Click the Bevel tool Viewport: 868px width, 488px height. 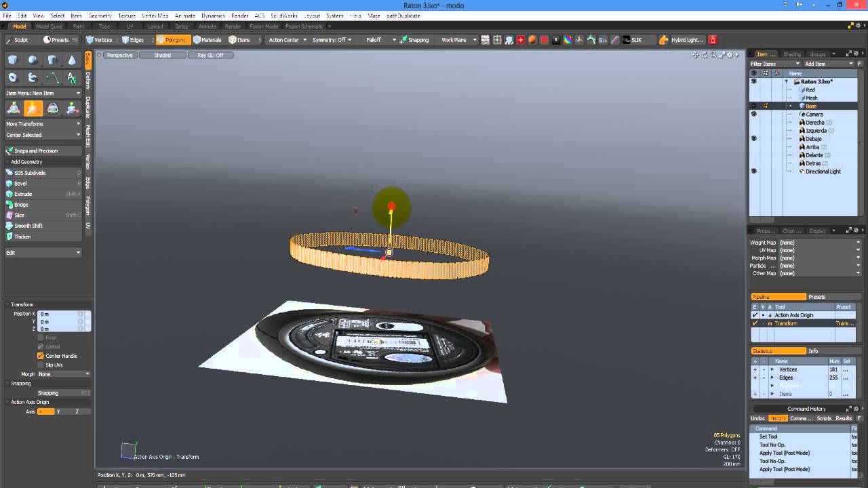pos(43,184)
